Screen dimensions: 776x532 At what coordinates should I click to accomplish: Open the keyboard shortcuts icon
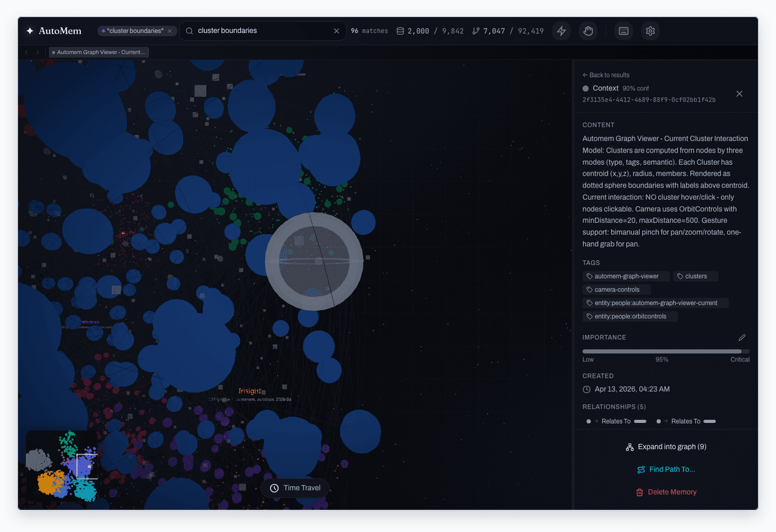[x=623, y=30]
